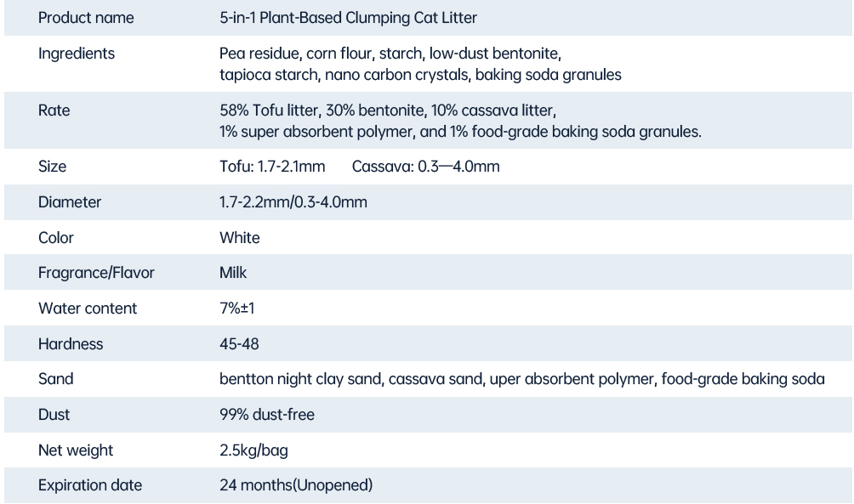This screenshot has height=504, width=854.
Task: Click the "Ingredients" row label
Action: (77, 54)
